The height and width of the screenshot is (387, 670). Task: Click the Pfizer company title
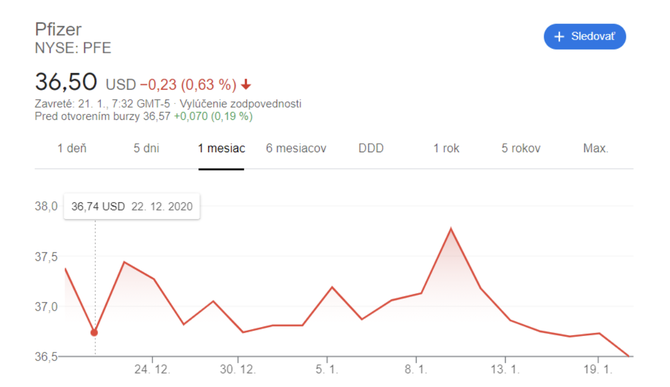coord(58,29)
